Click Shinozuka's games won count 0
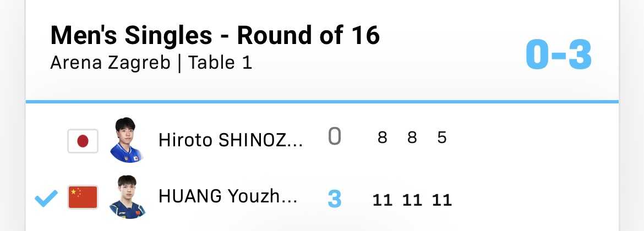This screenshot has height=231, width=644. [334, 137]
